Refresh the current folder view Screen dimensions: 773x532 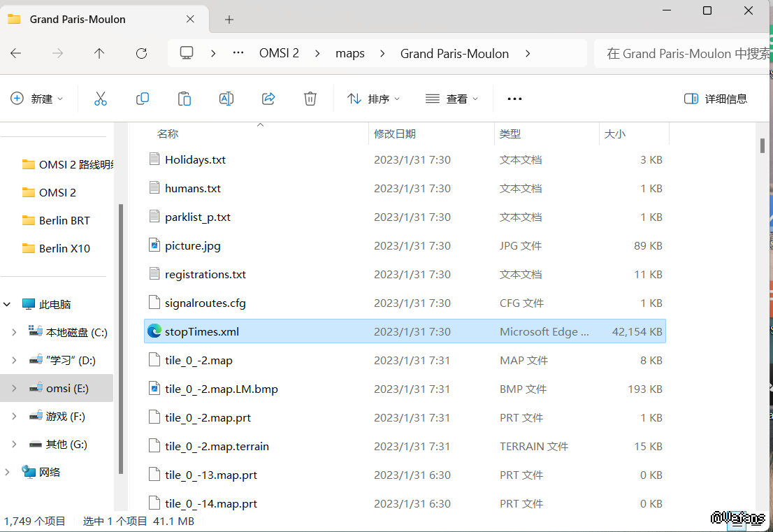[141, 53]
